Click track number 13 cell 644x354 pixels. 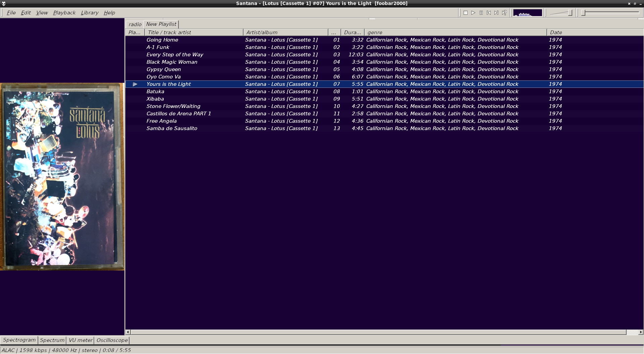click(x=337, y=128)
